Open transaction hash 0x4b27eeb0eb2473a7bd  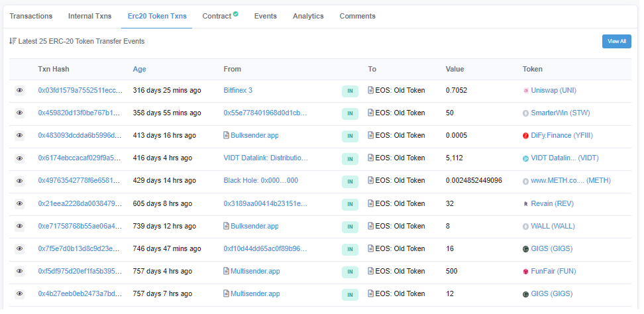80,294
